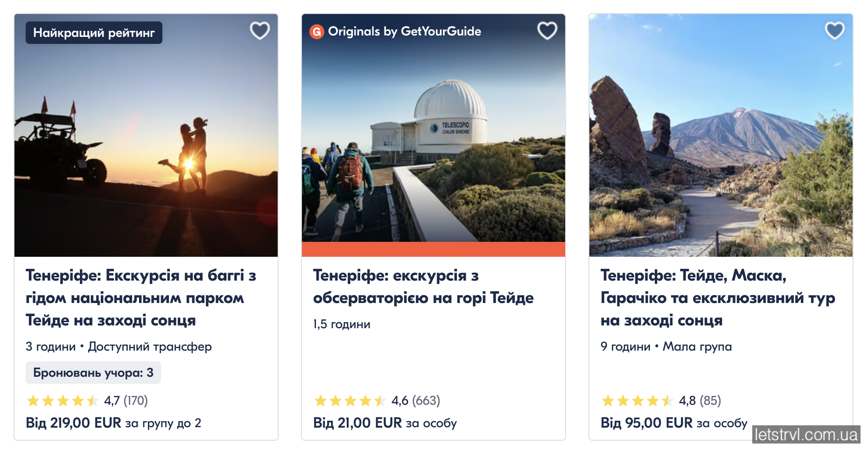
Task: Expand details of 'Бронювань учора: 3' badge
Action: pos(93,373)
